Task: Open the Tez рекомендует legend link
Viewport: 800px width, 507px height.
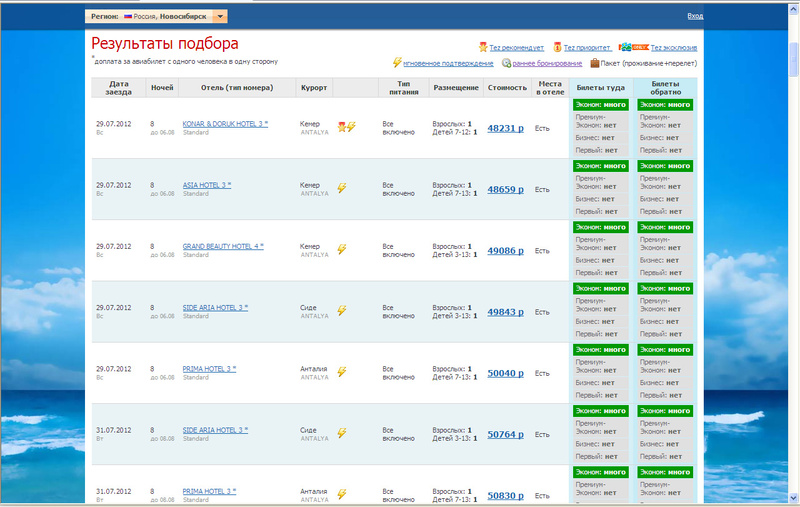Action: click(x=516, y=47)
